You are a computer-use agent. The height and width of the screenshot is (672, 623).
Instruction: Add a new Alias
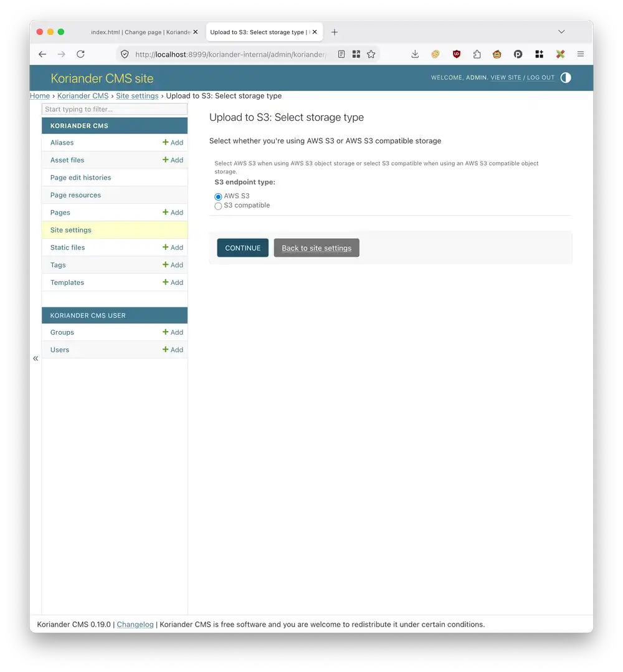click(173, 143)
